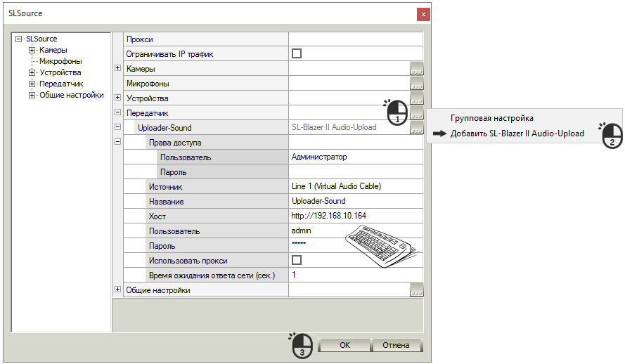Select Микрофоны in the left tree
Screen dimensions: 625x364
[60, 61]
